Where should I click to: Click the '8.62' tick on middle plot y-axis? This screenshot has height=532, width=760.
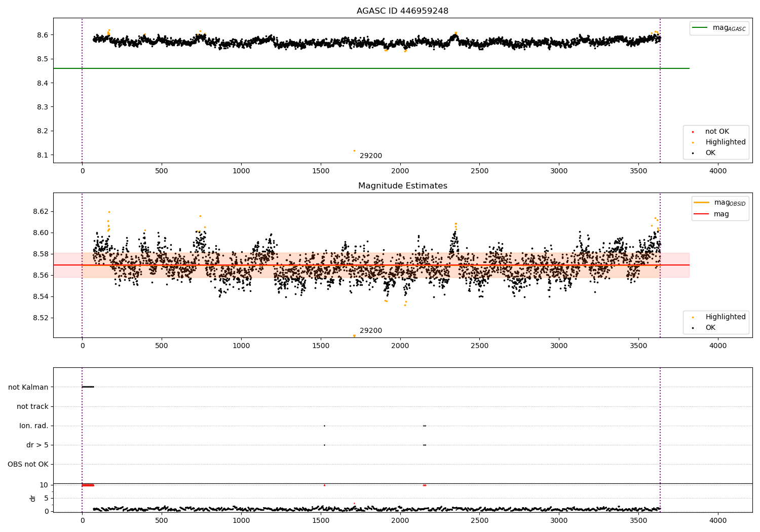click(41, 212)
